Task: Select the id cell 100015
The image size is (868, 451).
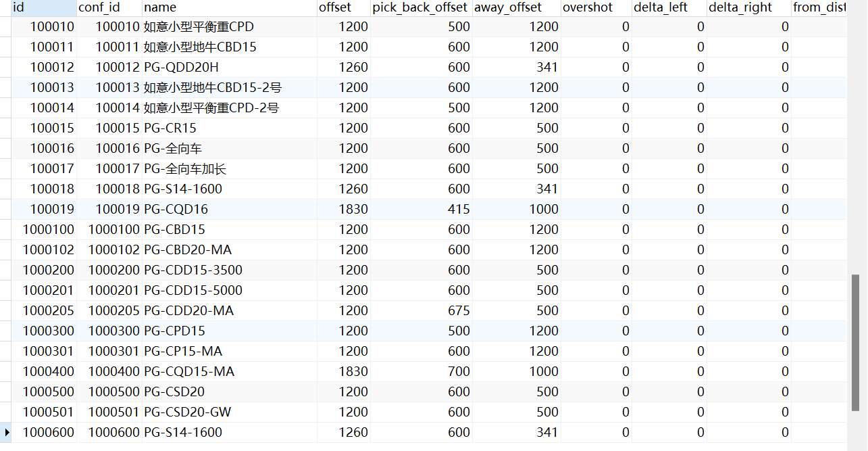Action: tap(44, 128)
